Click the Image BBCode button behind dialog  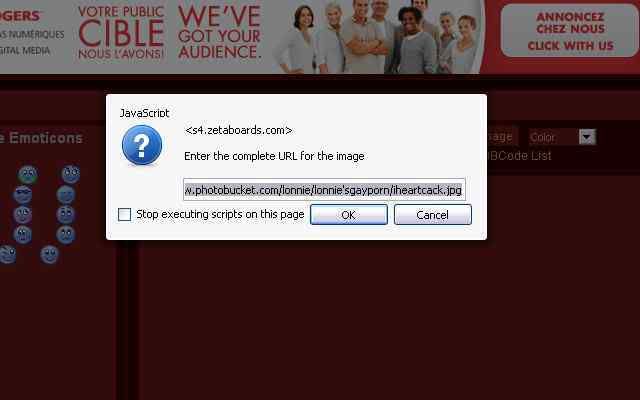pos(502,137)
